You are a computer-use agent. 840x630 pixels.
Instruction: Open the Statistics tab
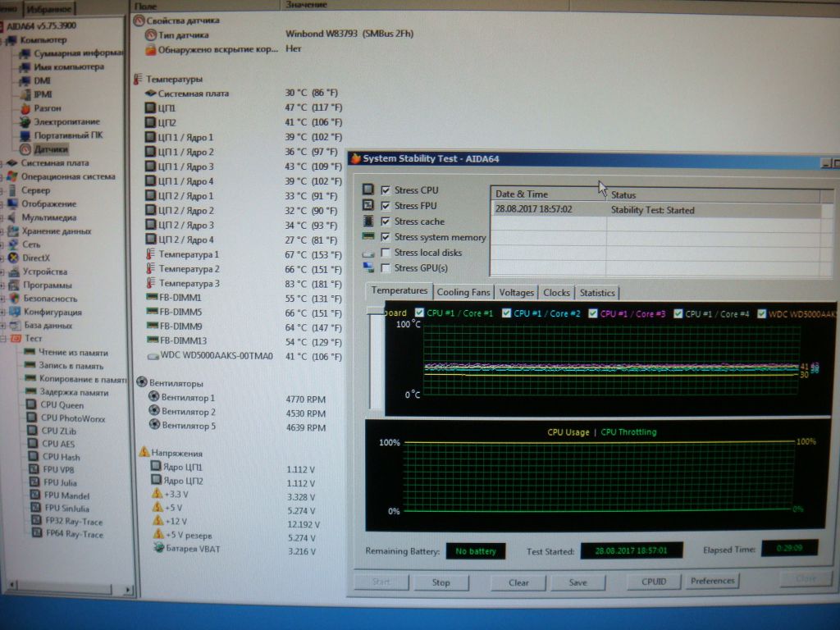597,293
